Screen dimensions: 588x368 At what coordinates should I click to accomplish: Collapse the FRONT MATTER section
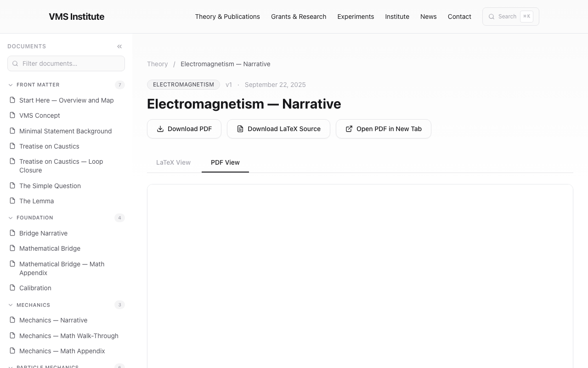[x=10, y=85]
